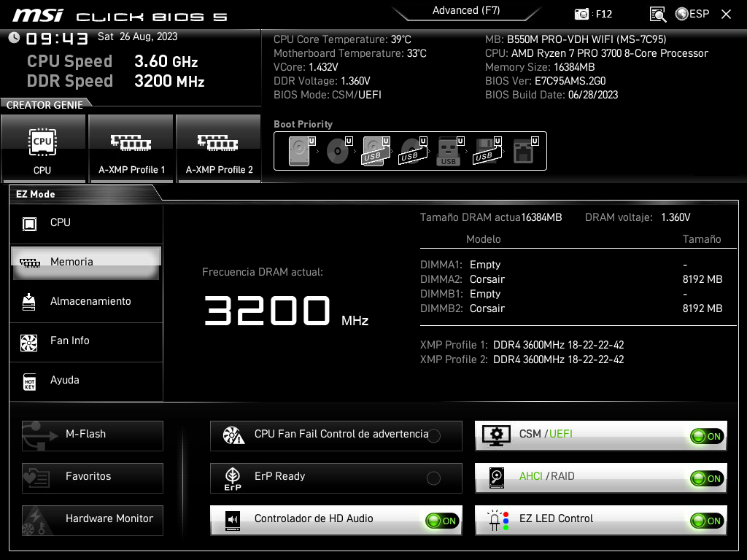Viewport: 747px width, 560px height.
Task: Click the CPU Core Temperature reading
Action: coord(342,39)
